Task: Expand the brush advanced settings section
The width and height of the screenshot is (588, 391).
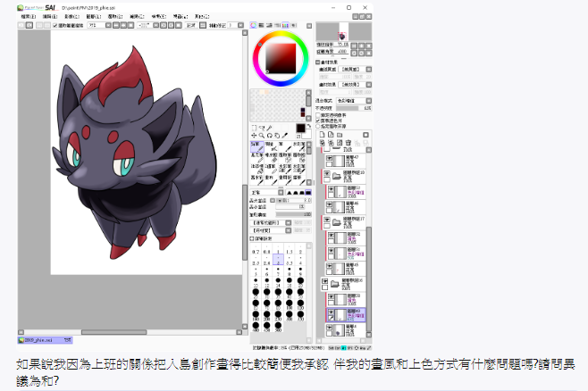Action: click(x=252, y=238)
